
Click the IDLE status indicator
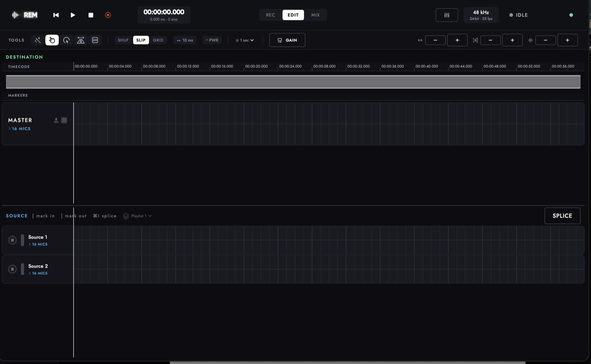tap(519, 15)
